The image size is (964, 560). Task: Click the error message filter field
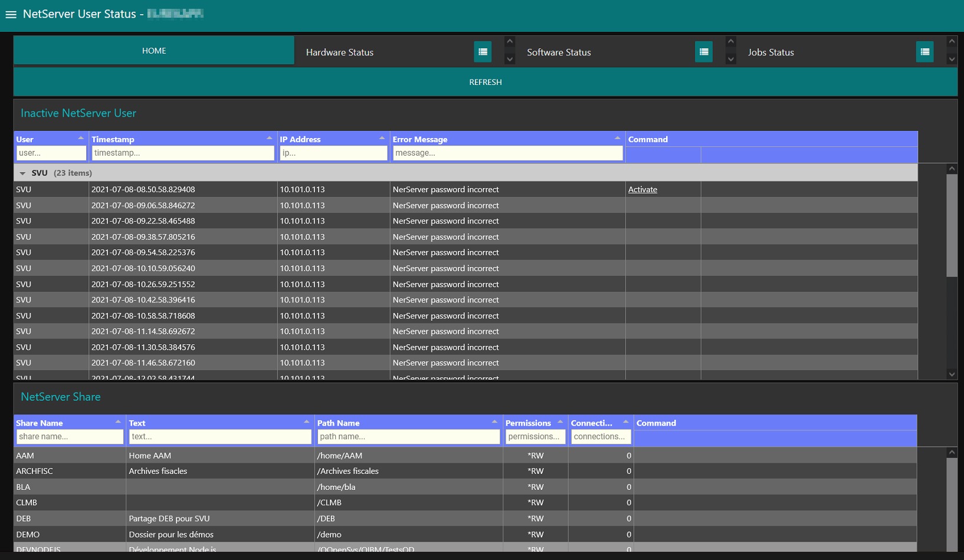point(506,153)
